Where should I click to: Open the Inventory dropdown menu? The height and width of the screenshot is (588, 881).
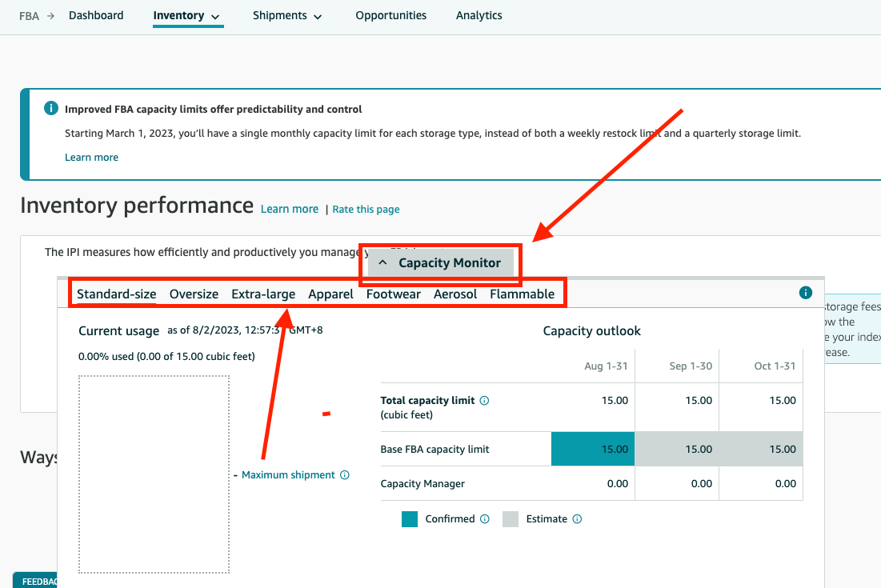click(x=187, y=15)
